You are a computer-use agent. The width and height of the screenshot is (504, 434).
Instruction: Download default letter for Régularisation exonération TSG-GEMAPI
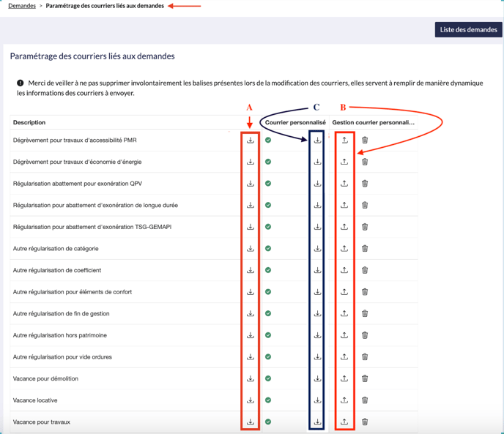click(x=251, y=227)
